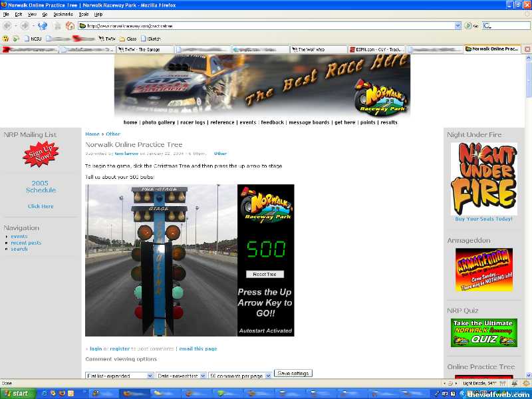This screenshot has width=532, height=399.
Task: Open the Bookmarks menu
Action: [63, 14]
